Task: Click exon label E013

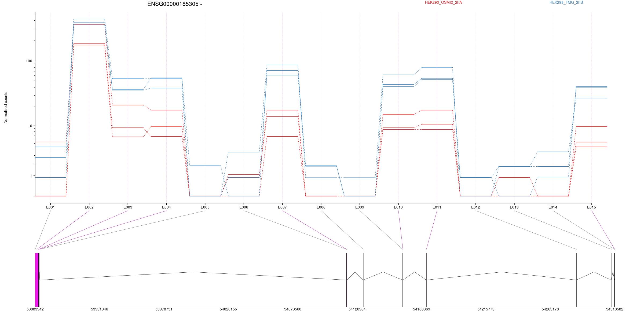Action: (514, 207)
